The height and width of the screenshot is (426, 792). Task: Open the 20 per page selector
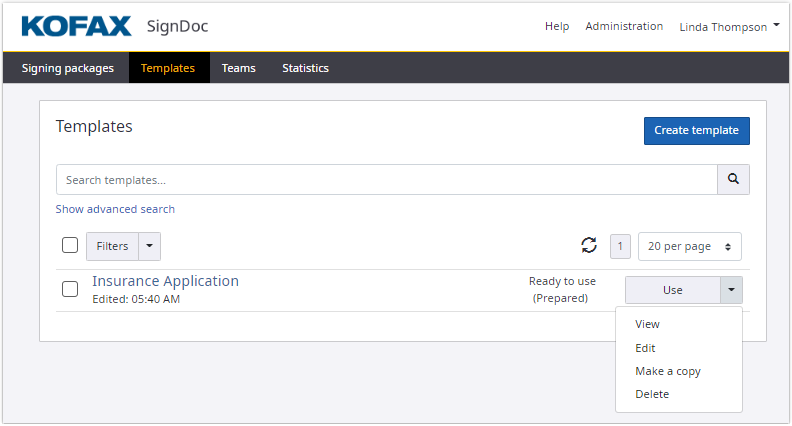689,246
